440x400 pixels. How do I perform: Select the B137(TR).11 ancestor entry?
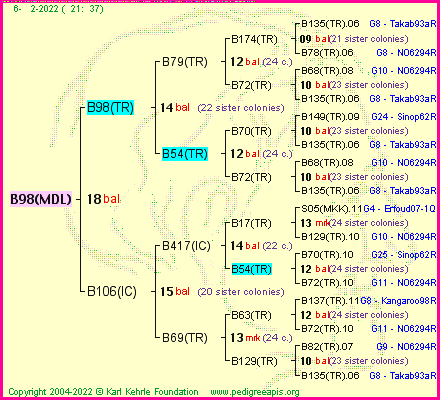pyautogui.click(x=330, y=301)
